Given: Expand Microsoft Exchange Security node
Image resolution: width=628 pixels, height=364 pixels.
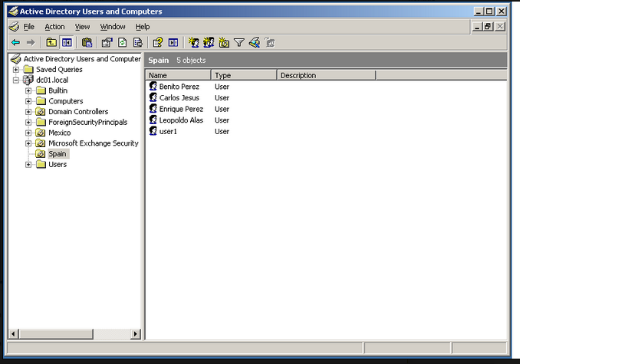Looking at the screenshot, I should point(28,143).
